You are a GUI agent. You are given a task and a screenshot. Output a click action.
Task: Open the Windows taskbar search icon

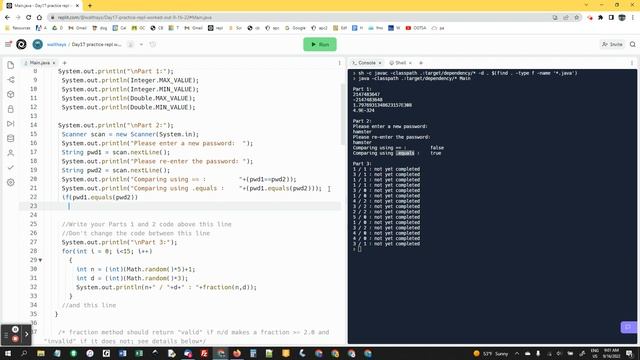point(24,353)
